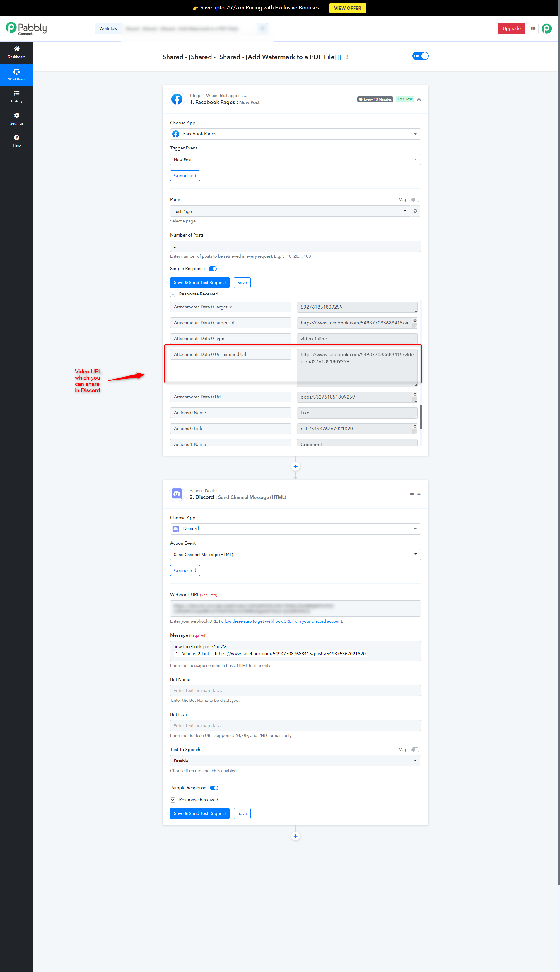Click Save in the Facebook step
Screen dimensions: 560x972
pos(242,283)
